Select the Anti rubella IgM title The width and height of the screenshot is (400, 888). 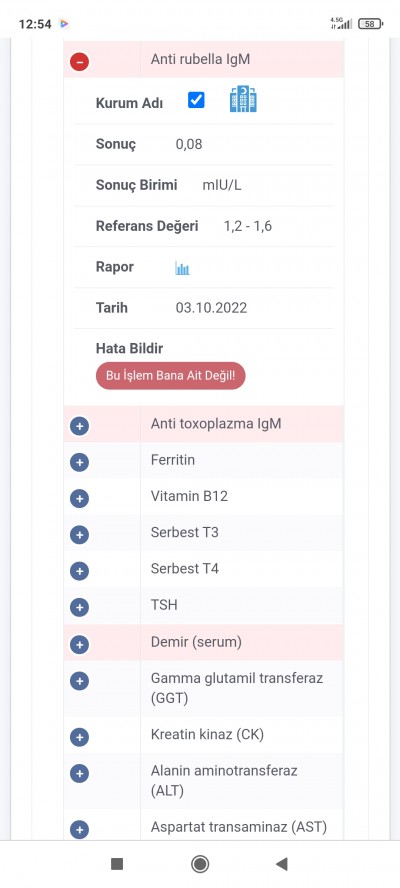[x=200, y=59]
